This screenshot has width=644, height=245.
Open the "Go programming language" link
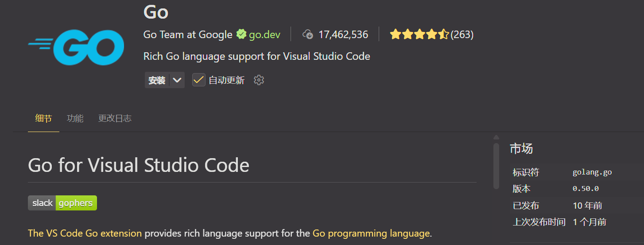pyautogui.click(x=371, y=233)
